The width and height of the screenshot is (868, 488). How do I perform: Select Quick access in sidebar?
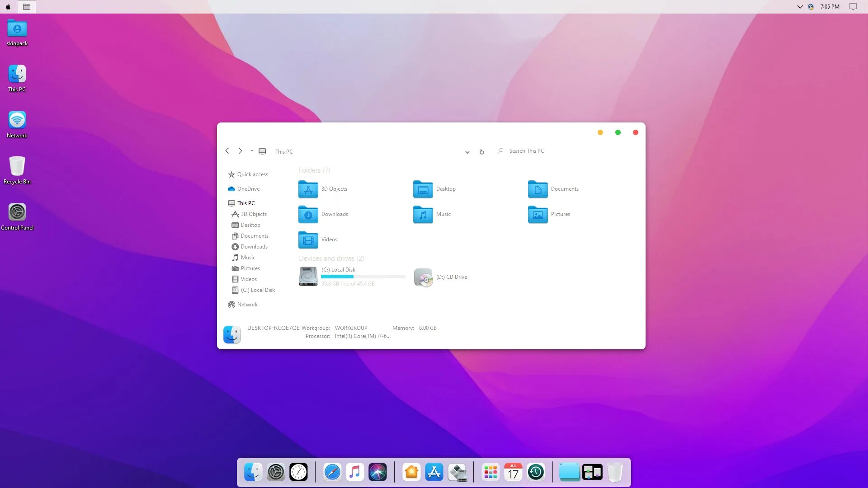coord(252,174)
